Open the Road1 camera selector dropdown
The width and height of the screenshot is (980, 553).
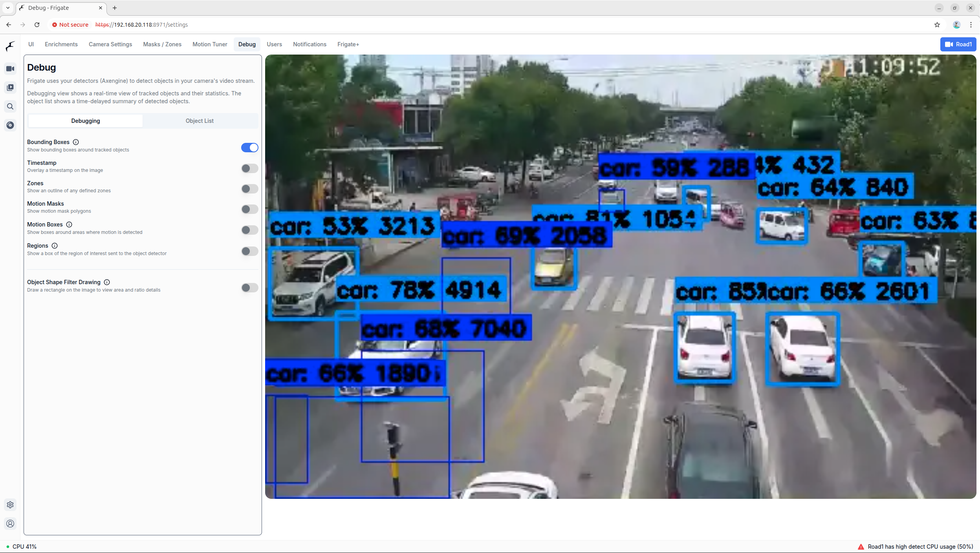pyautogui.click(x=958, y=44)
